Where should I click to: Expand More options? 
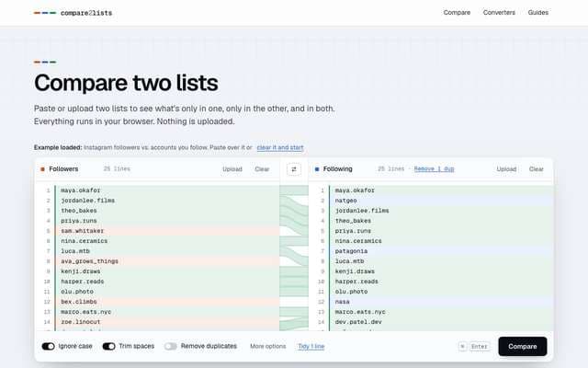pyautogui.click(x=267, y=346)
